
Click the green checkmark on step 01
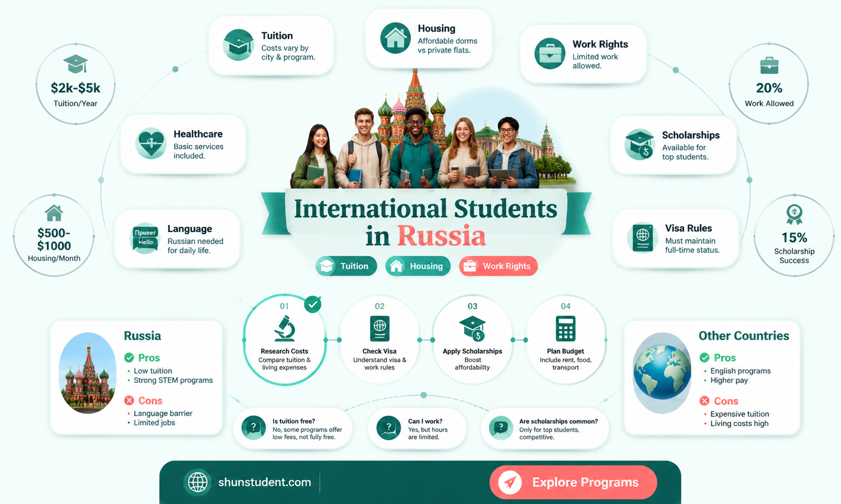(x=313, y=304)
